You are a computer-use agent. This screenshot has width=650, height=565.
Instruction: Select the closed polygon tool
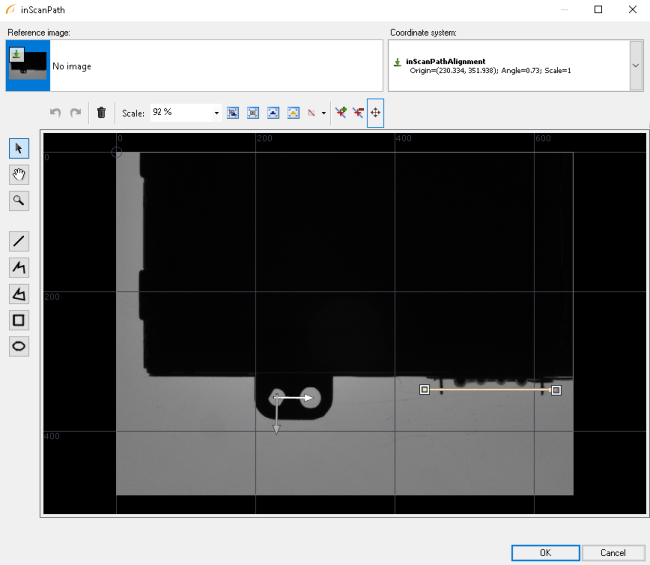click(x=19, y=294)
